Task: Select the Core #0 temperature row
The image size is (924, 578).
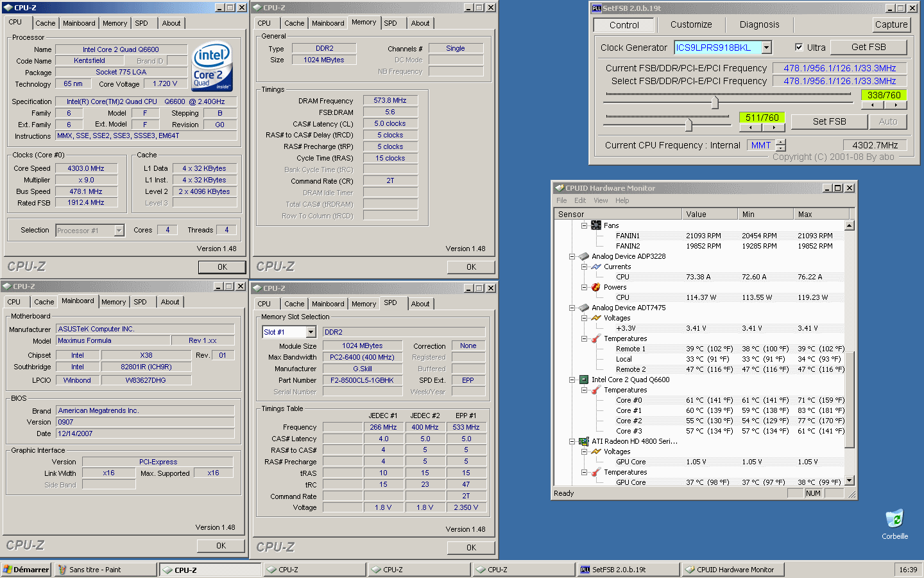Action: click(700, 400)
